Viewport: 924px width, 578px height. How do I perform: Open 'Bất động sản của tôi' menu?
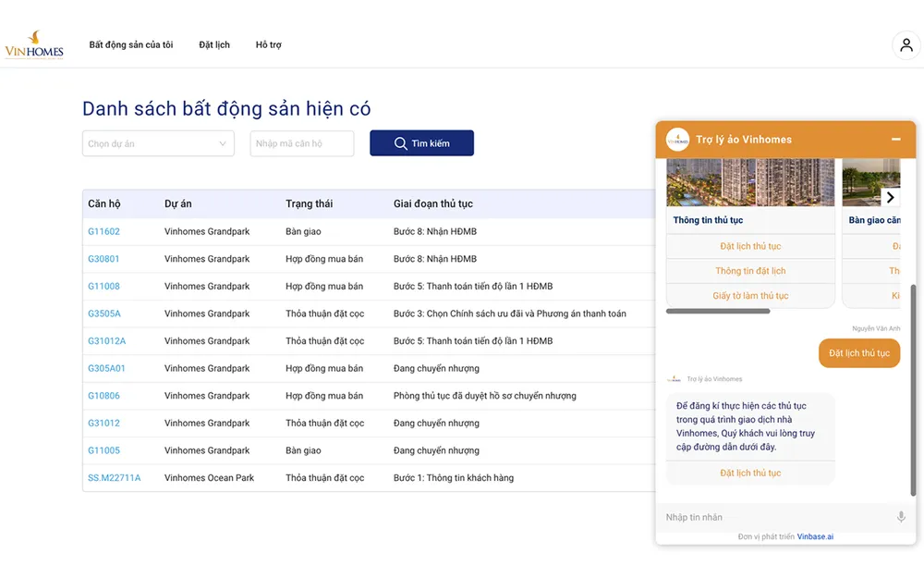pos(131,44)
